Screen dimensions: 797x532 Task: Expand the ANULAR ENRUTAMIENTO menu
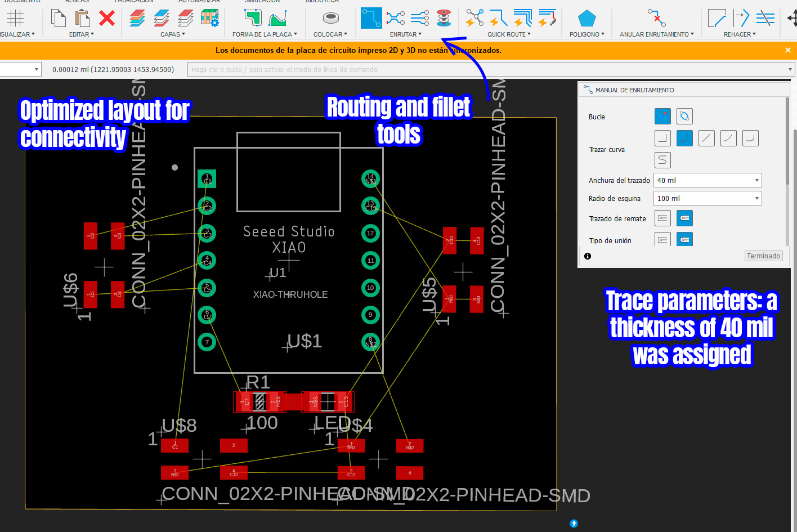[657, 34]
